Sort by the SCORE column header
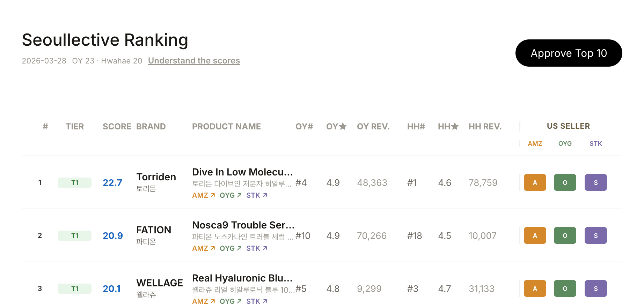Screen dimensions: 644x308 pyautogui.click(x=117, y=127)
